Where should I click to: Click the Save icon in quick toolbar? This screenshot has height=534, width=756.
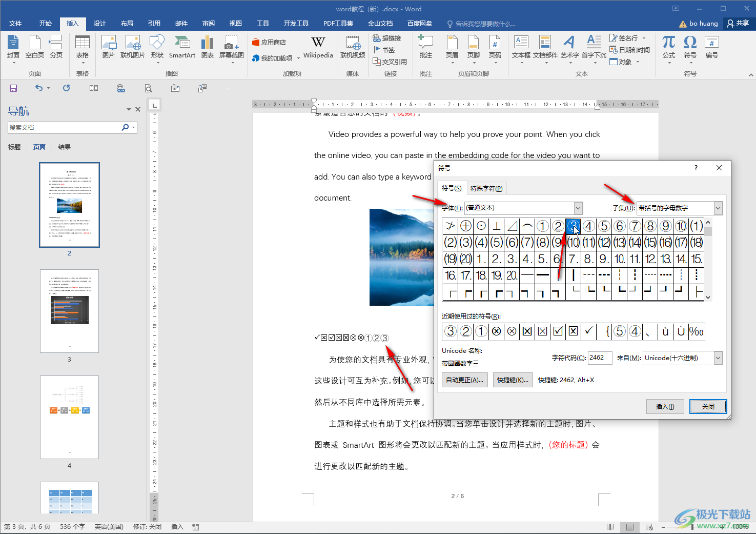[13, 88]
